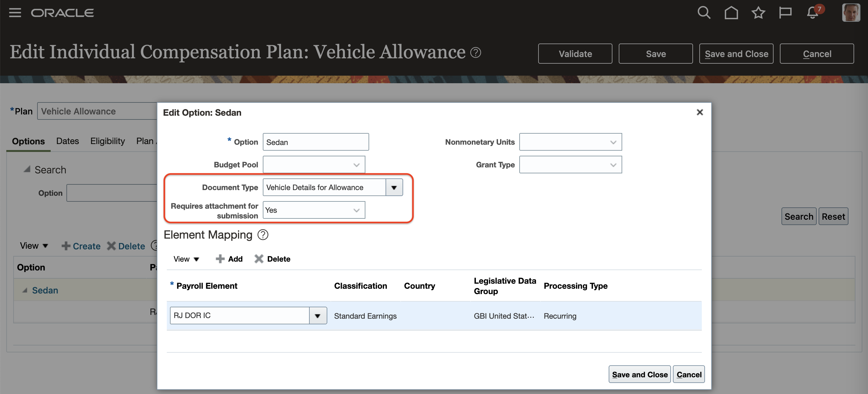The width and height of the screenshot is (868, 394).
Task: Click the Validate button
Action: pos(575,54)
